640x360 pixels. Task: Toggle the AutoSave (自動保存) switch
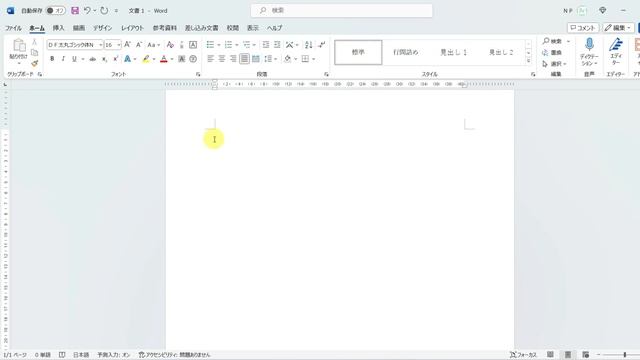56,11
